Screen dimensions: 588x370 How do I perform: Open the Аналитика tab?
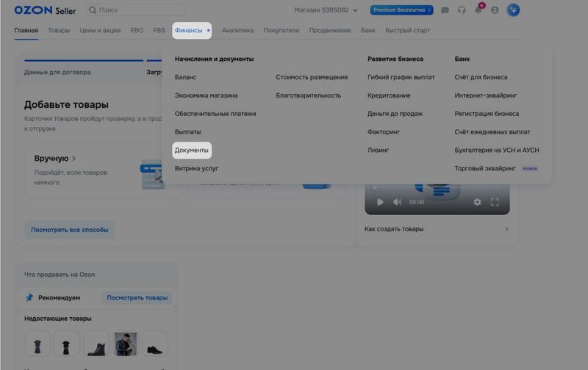[237, 30]
